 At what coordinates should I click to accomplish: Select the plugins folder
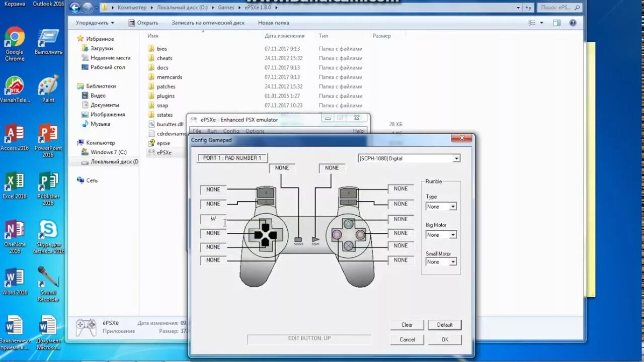tap(166, 96)
